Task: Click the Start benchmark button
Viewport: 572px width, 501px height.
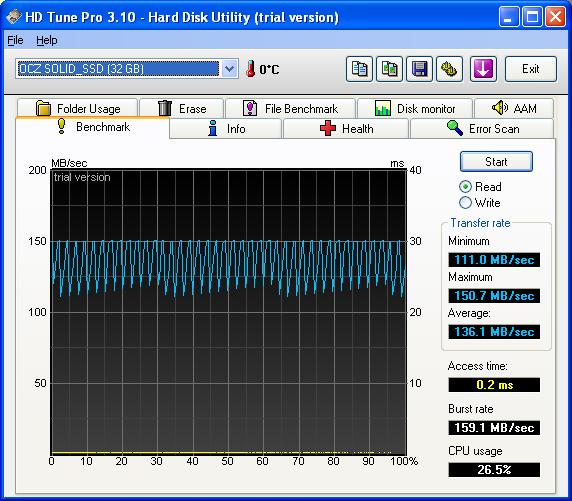Action: coord(496,162)
